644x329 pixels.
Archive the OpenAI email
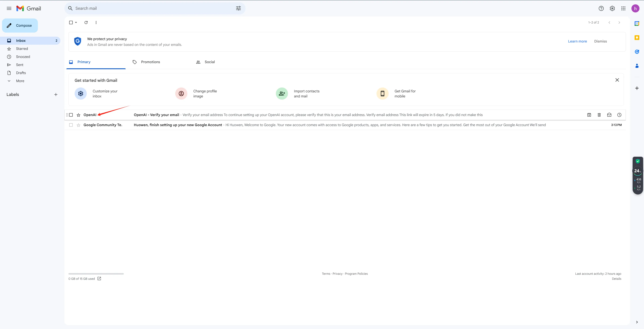[589, 115]
